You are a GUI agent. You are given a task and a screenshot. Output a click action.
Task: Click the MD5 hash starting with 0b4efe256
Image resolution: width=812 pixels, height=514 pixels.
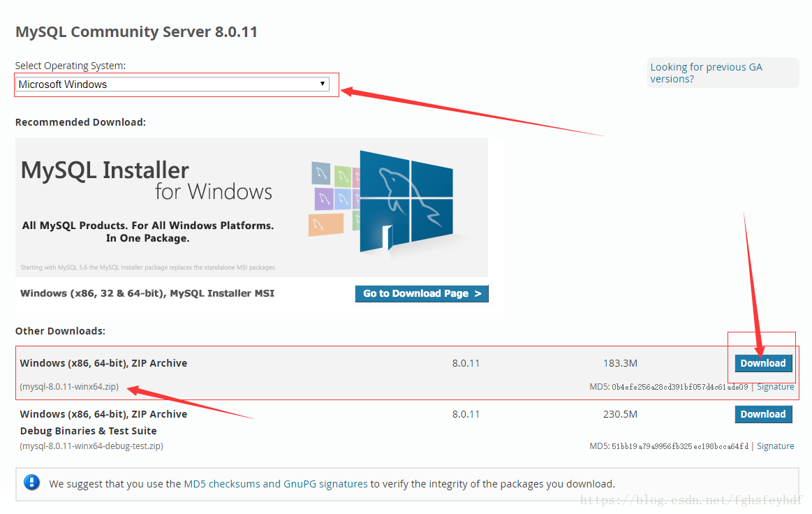point(679,387)
